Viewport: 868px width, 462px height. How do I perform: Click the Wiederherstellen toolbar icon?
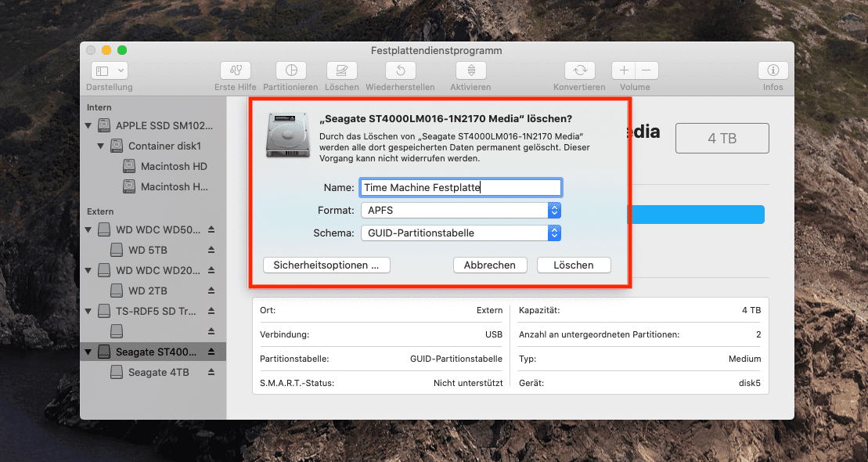[x=400, y=70]
